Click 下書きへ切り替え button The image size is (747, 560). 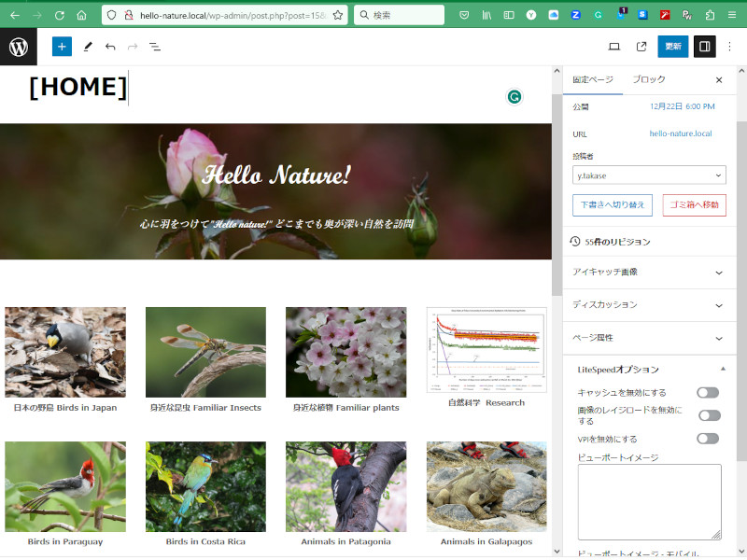(x=612, y=204)
